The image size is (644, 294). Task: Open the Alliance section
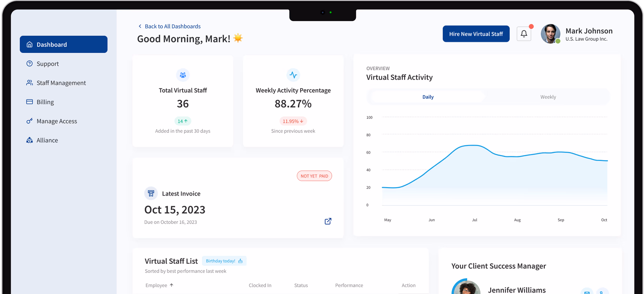click(47, 140)
